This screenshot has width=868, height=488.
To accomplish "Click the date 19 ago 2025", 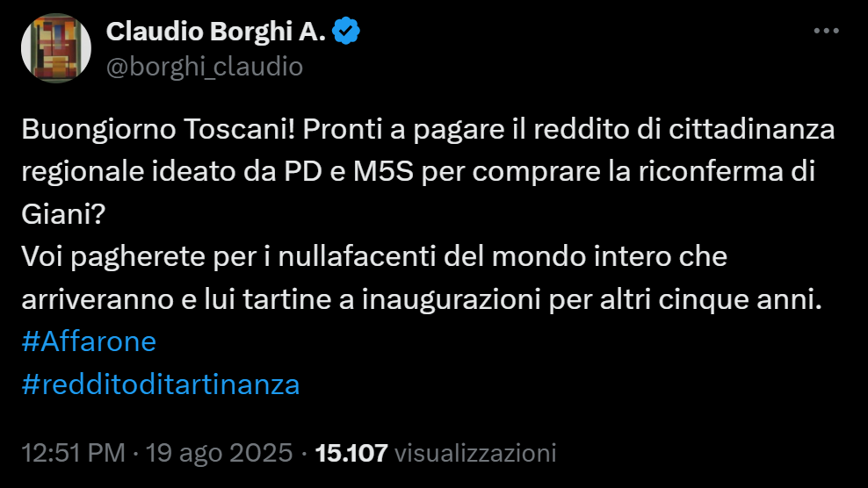I will tap(220, 453).
